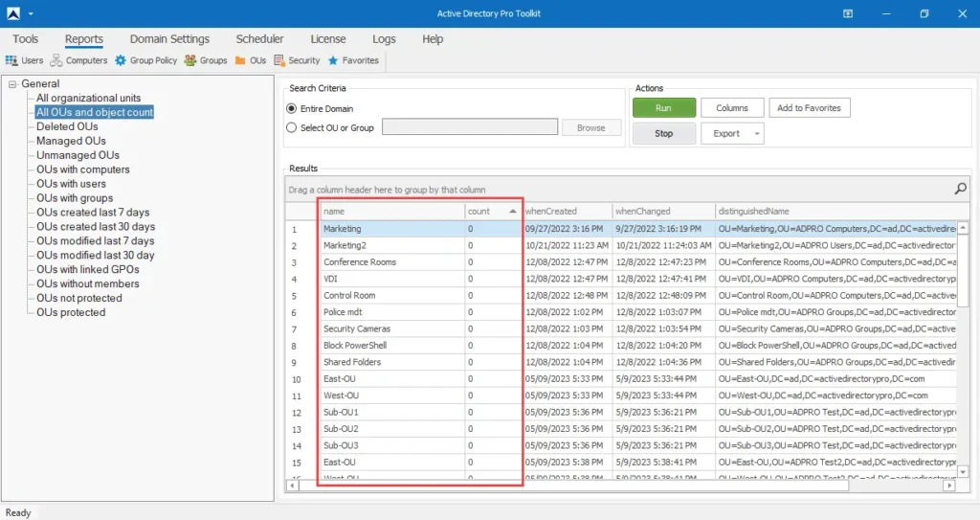This screenshot has height=520, width=980.
Task: Open the Groups reports icon
Action: coord(190,60)
